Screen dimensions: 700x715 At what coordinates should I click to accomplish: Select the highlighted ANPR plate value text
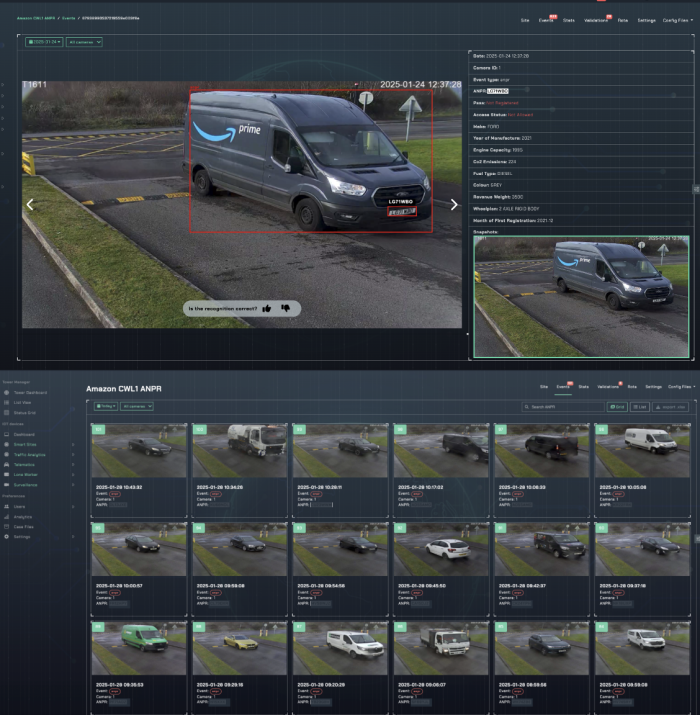point(498,91)
